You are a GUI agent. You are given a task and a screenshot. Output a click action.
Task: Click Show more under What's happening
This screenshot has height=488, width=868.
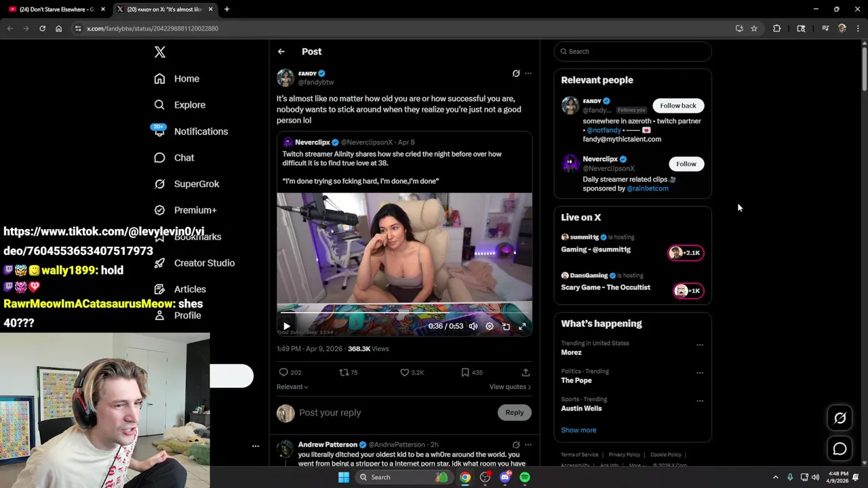pyautogui.click(x=578, y=430)
